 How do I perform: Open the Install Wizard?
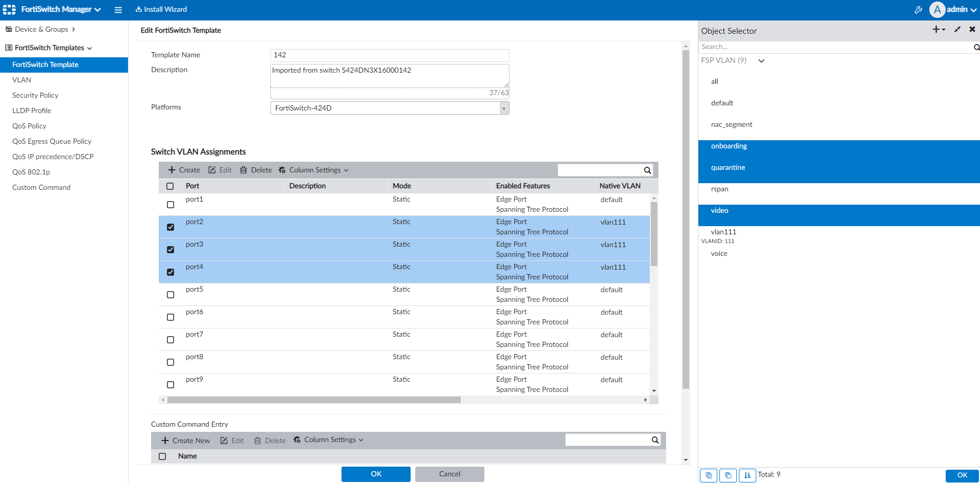tap(161, 9)
